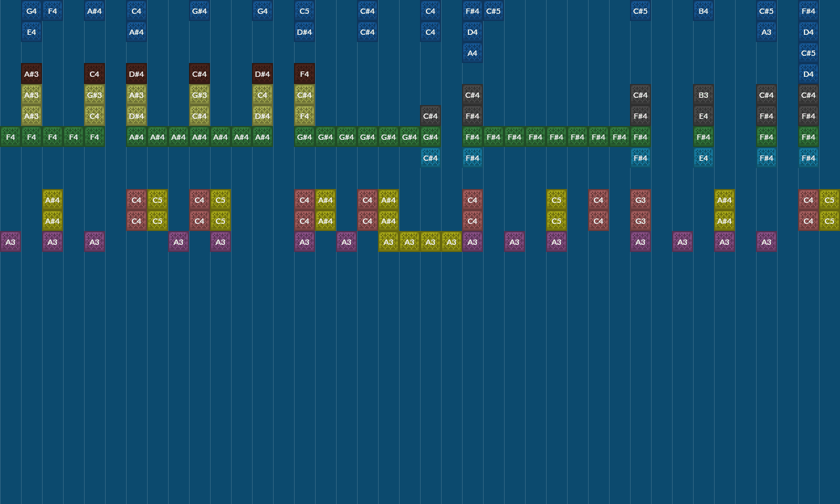Select the blue C5 note block
840x504 pixels.
(304, 10)
